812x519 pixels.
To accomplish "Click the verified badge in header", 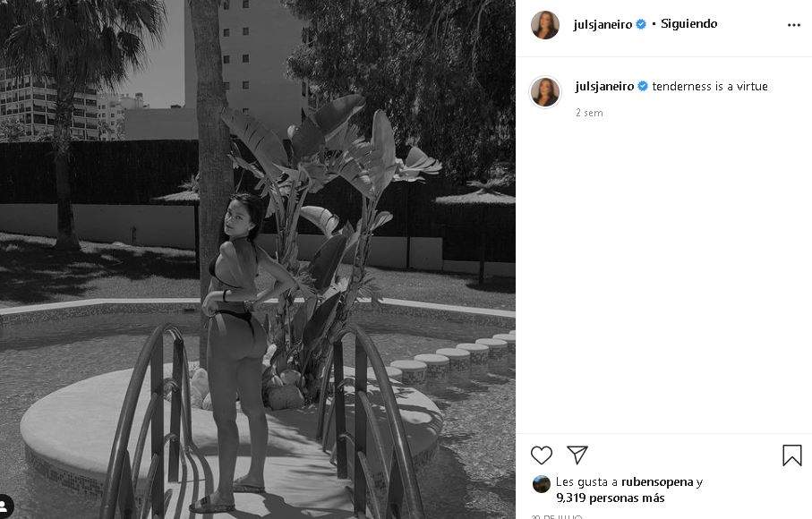I will [x=641, y=24].
